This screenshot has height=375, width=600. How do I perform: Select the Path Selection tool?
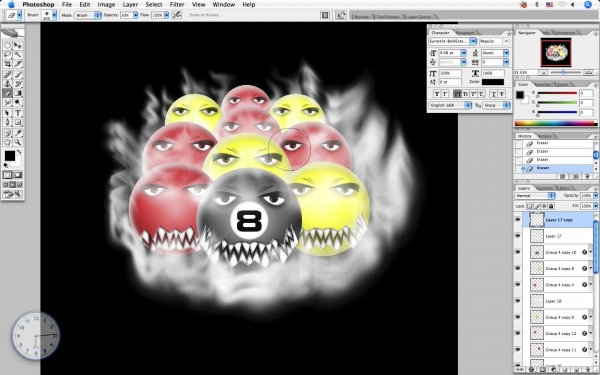(8, 113)
